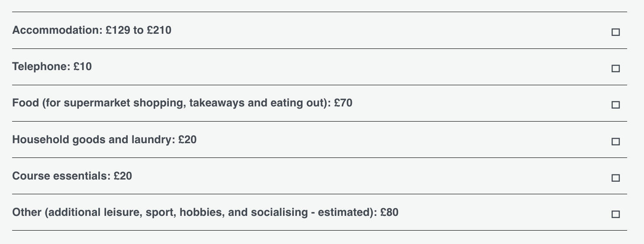Image resolution: width=644 pixels, height=244 pixels.
Task: Open the Food heading label
Action: tap(25, 103)
